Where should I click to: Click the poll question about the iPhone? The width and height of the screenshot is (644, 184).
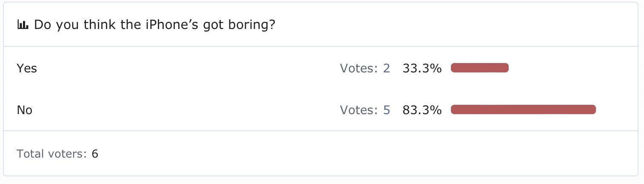click(154, 25)
